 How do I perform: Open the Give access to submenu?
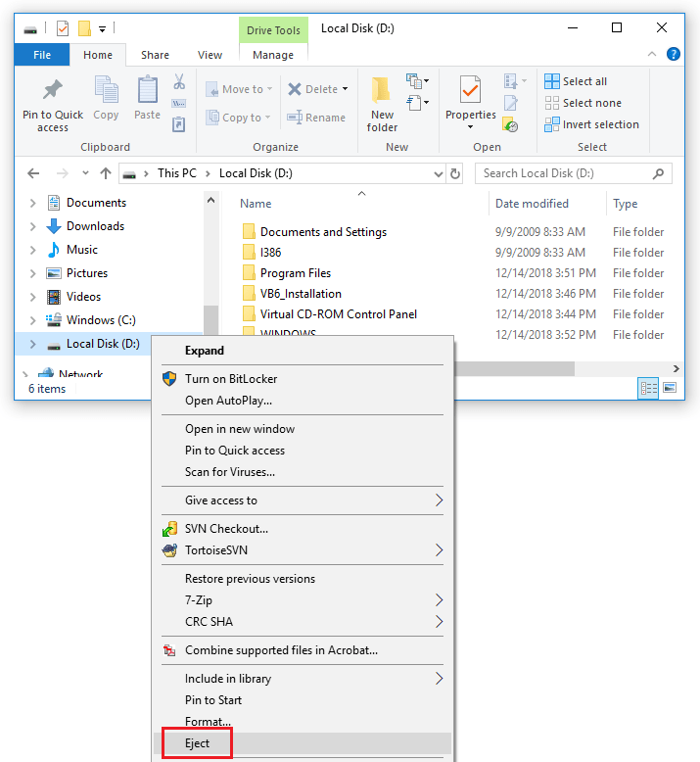(x=303, y=500)
